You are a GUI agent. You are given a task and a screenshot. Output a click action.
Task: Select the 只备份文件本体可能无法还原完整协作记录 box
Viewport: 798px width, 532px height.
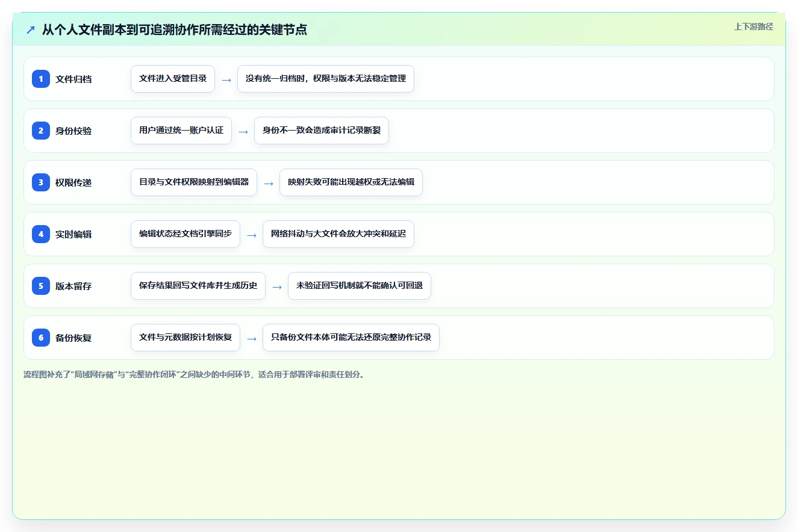[351, 338]
